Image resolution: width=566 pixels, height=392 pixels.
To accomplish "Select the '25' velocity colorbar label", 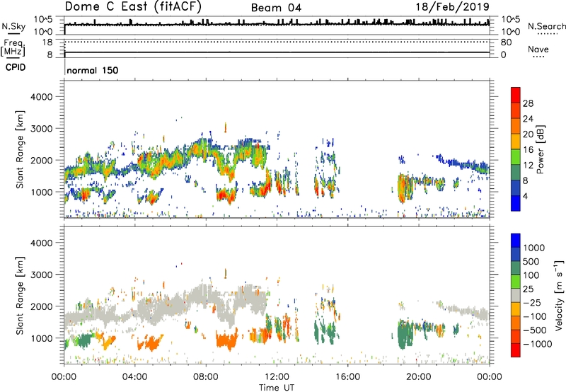I will pos(529,289).
